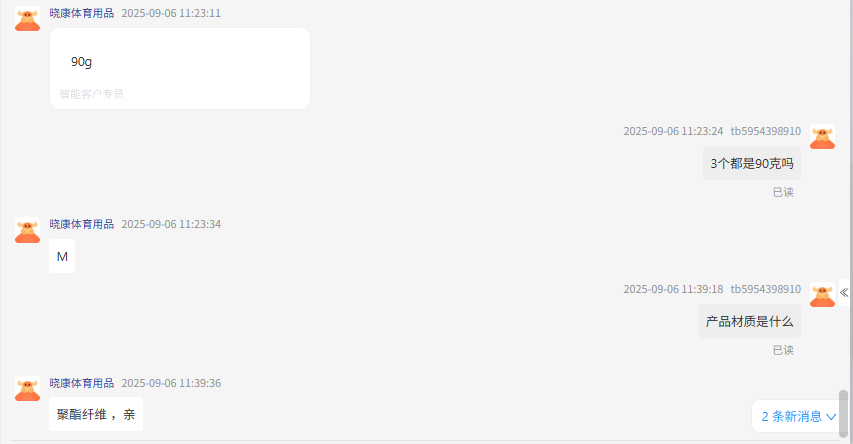Open 晓康体育用品 name at 11:23:34
The width and height of the screenshot is (853, 444).
point(82,224)
